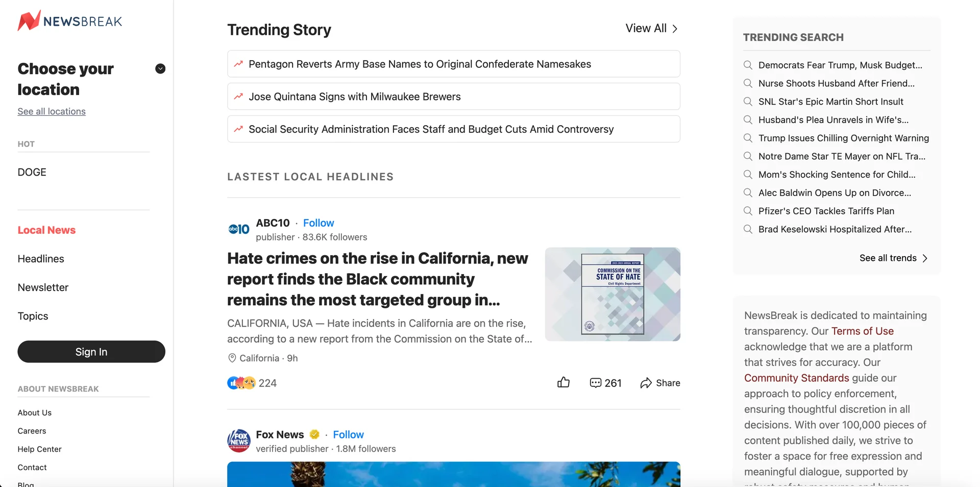Click the Sign In button
980x487 pixels.
click(x=91, y=352)
